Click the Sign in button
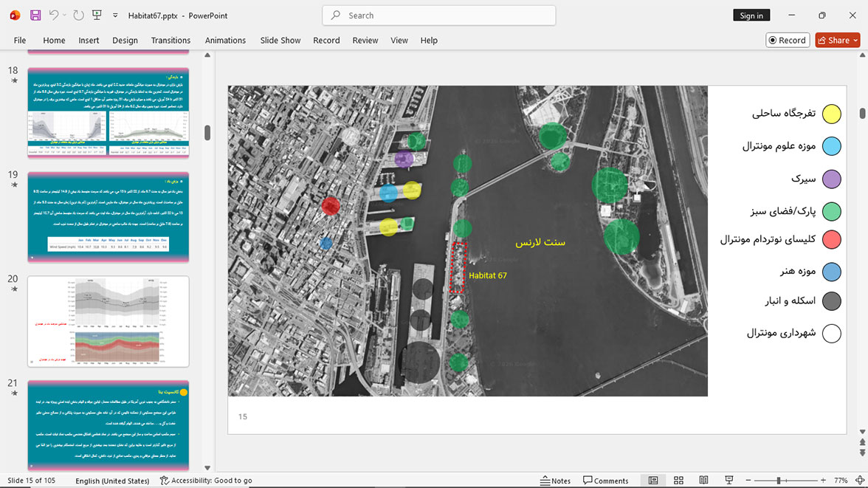The image size is (868, 488). 751,16
